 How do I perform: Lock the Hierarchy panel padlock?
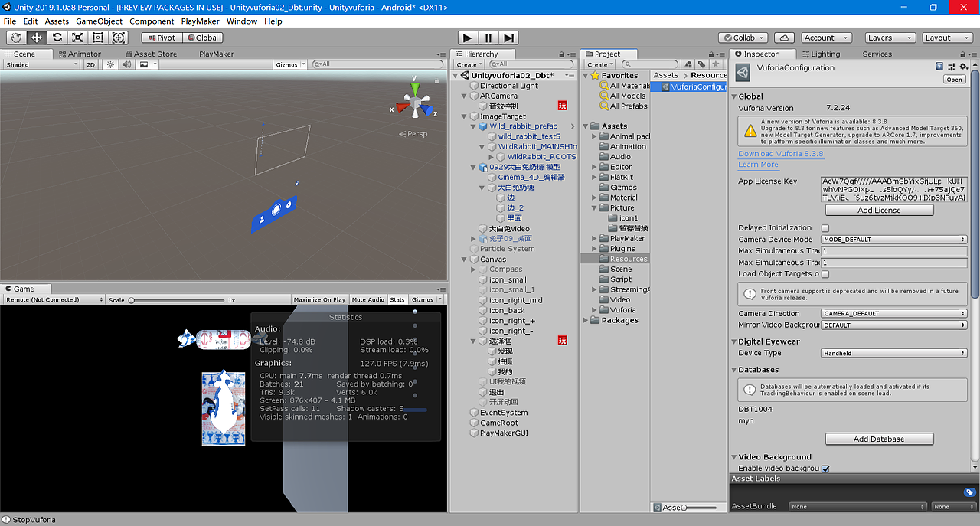563,54
